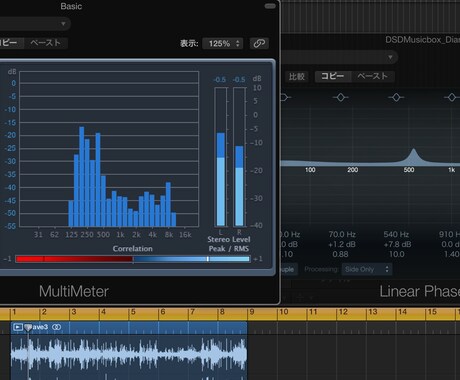Click the tallest analyzer bar near 250
The width and height of the screenshot is (460, 380).
click(x=82, y=177)
